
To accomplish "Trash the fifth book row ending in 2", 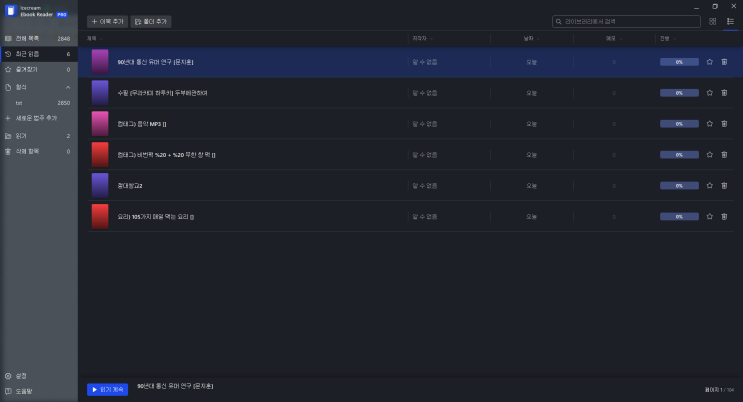I will (724, 185).
